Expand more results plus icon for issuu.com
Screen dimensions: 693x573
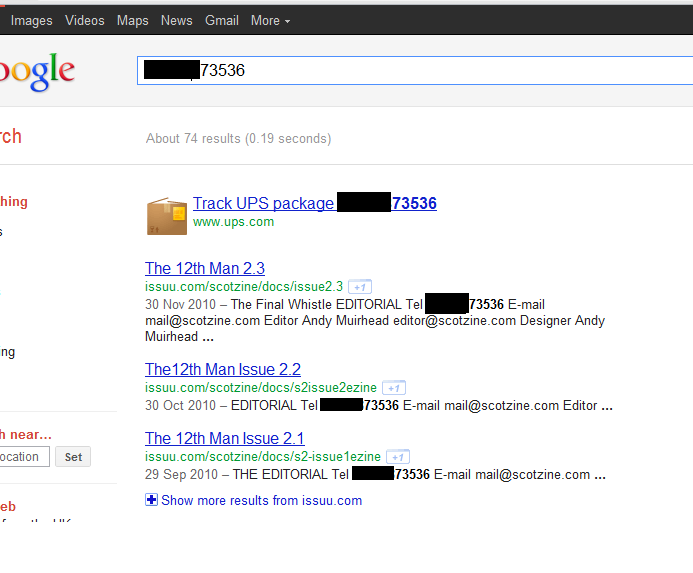151,500
